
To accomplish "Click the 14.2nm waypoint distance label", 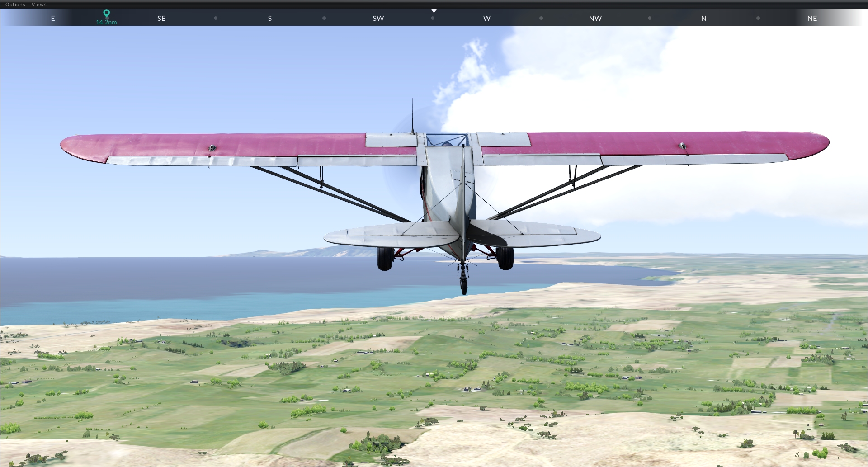I will pos(106,22).
